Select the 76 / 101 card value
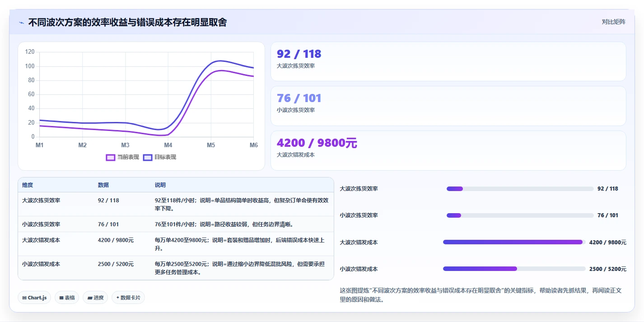The height and width of the screenshot is (322, 644). click(299, 98)
